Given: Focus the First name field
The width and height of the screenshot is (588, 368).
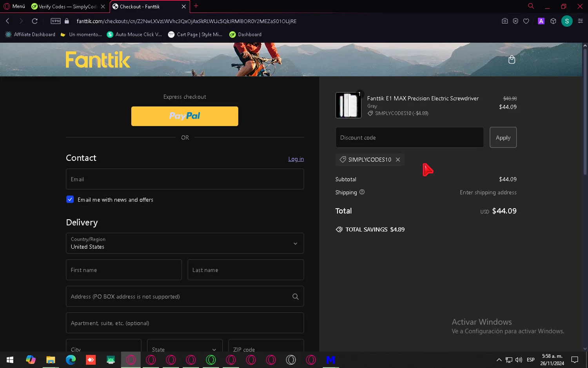Looking at the screenshot, I should click(x=124, y=270).
